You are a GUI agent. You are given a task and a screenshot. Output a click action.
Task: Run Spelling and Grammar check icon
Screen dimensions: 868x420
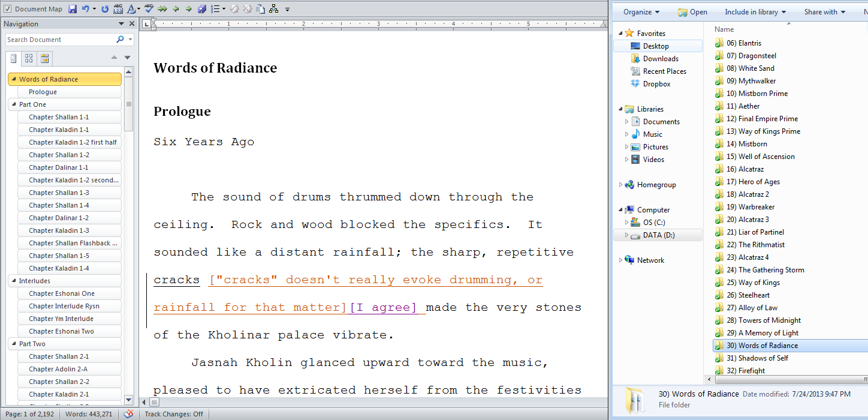(149, 9)
